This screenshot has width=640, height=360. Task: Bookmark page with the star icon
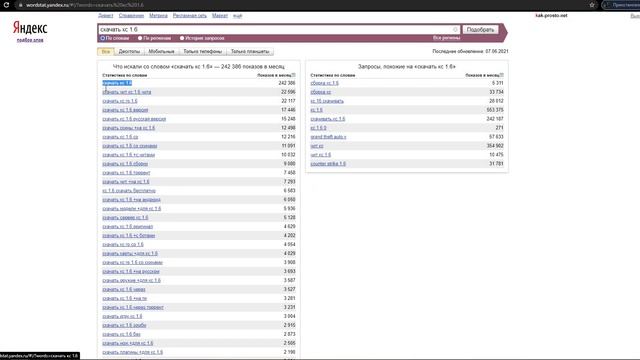tap(592, 5)
